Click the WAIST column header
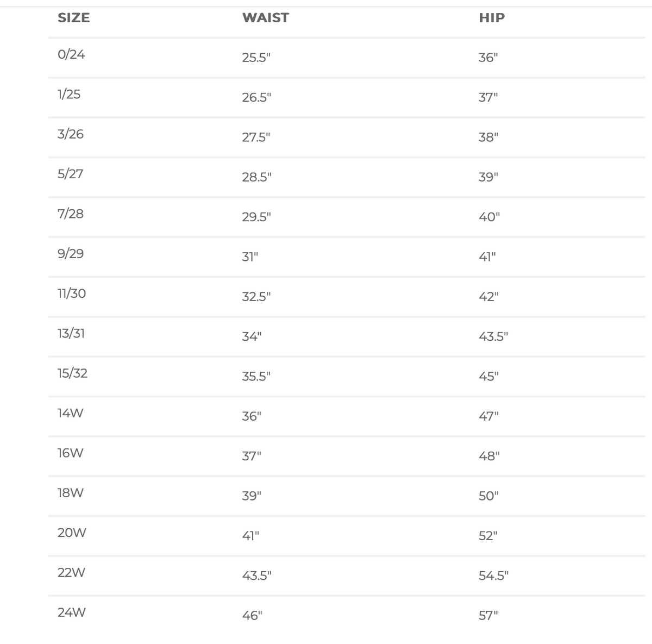This screenshot has height=644, width=652. point(265,17)
